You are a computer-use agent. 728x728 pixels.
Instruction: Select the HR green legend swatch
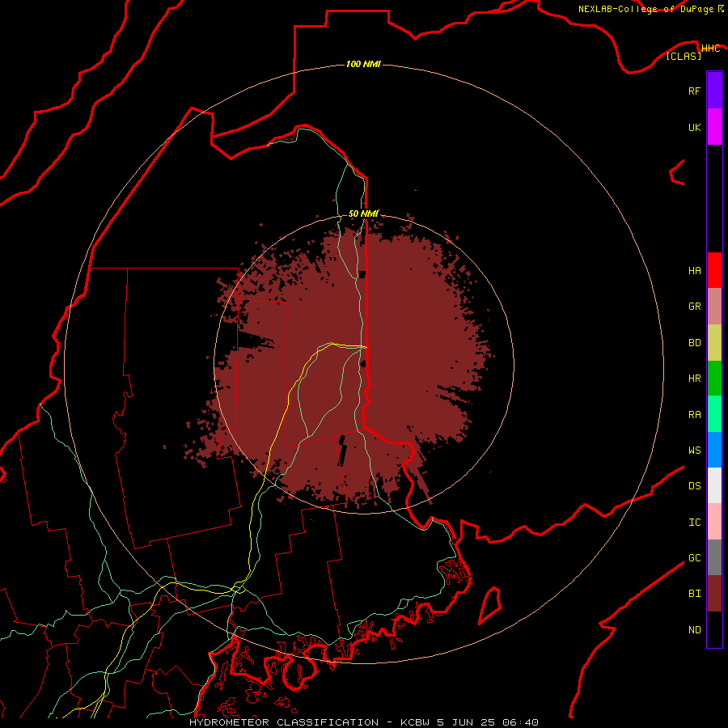click(x=714, y=379)
